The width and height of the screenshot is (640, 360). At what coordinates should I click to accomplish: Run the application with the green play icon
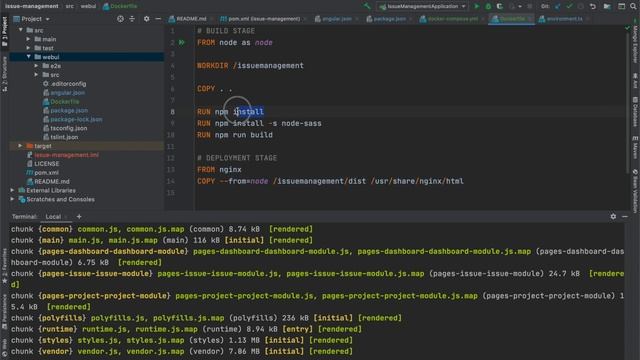pos(476,7)
